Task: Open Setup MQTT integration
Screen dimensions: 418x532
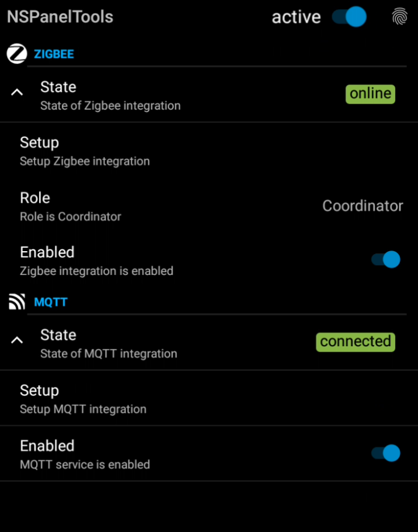Action: 83,399
